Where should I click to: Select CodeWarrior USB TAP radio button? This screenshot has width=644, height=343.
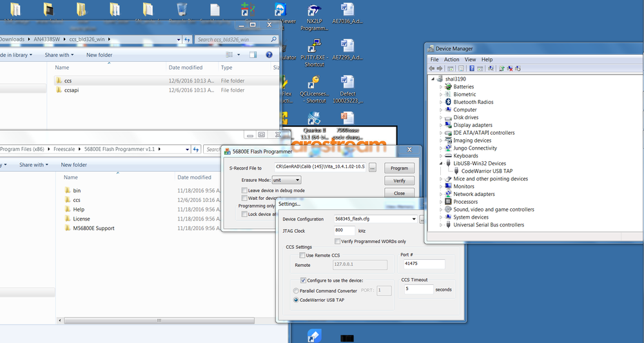(x=296, y=300)
